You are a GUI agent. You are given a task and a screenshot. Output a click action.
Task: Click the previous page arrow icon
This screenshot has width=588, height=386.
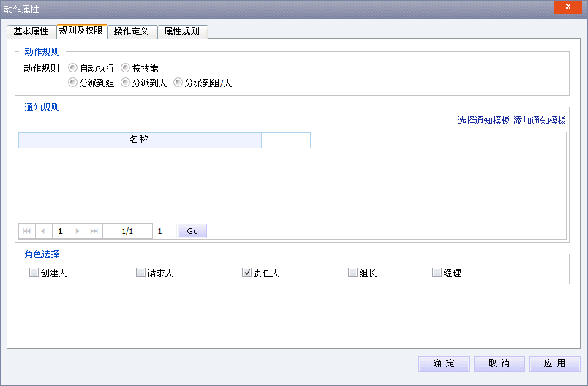coord(42,231)
